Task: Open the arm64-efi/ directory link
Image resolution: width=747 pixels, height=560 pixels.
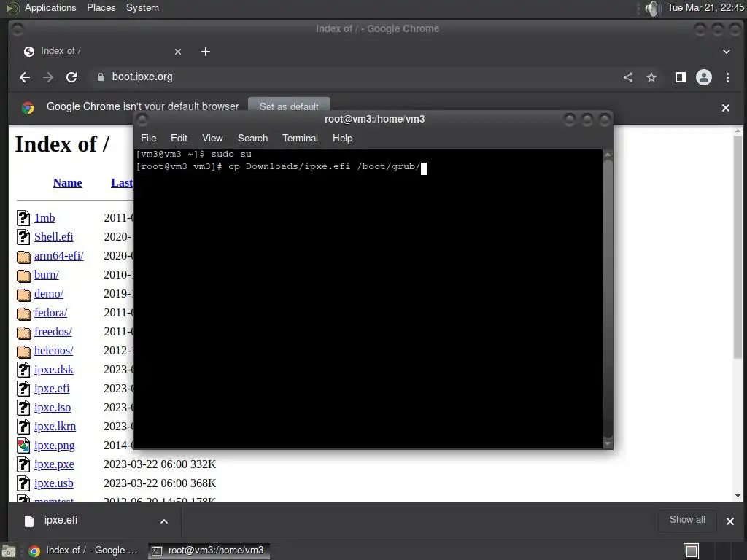Action: tap(58, 256)
